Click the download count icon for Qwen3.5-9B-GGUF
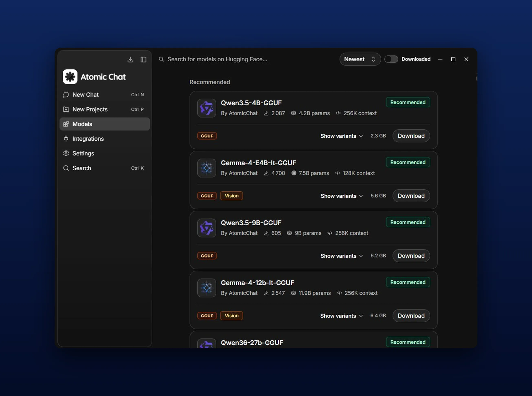This screenshot has height=396, width=532. 266,233
